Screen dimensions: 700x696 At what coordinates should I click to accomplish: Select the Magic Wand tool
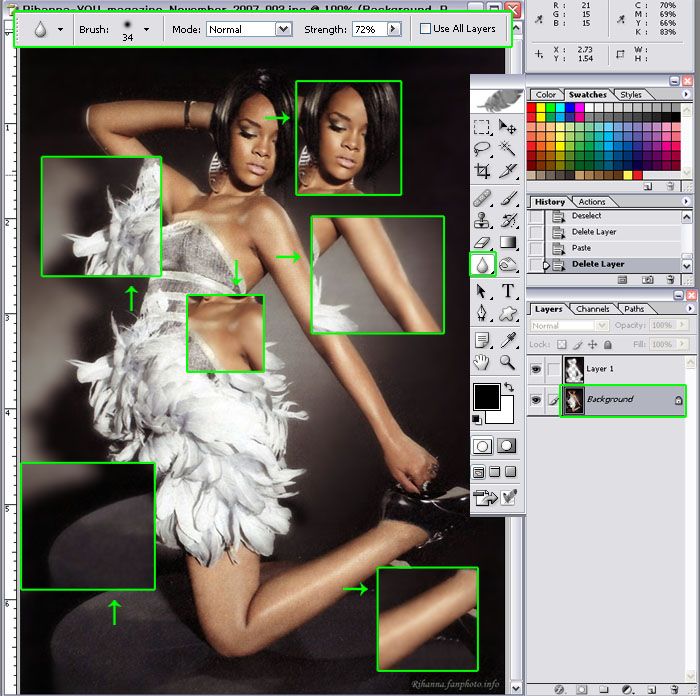pyautogui.click(x=507, y=149)
